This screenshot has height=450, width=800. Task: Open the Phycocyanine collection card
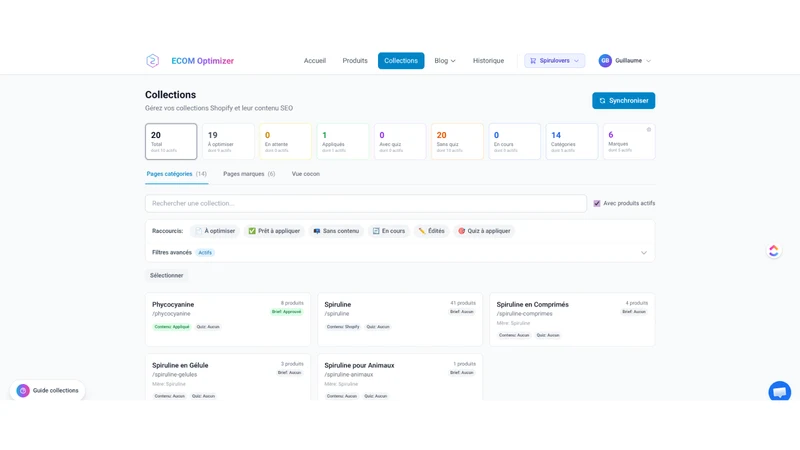click(x=228, y=319)
